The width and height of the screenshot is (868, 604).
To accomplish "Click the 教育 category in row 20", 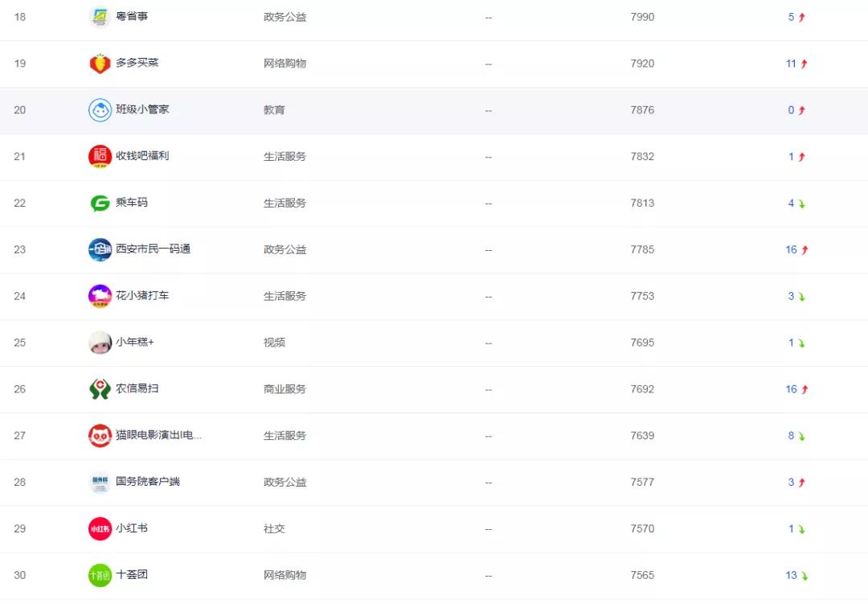I will 274,110.
